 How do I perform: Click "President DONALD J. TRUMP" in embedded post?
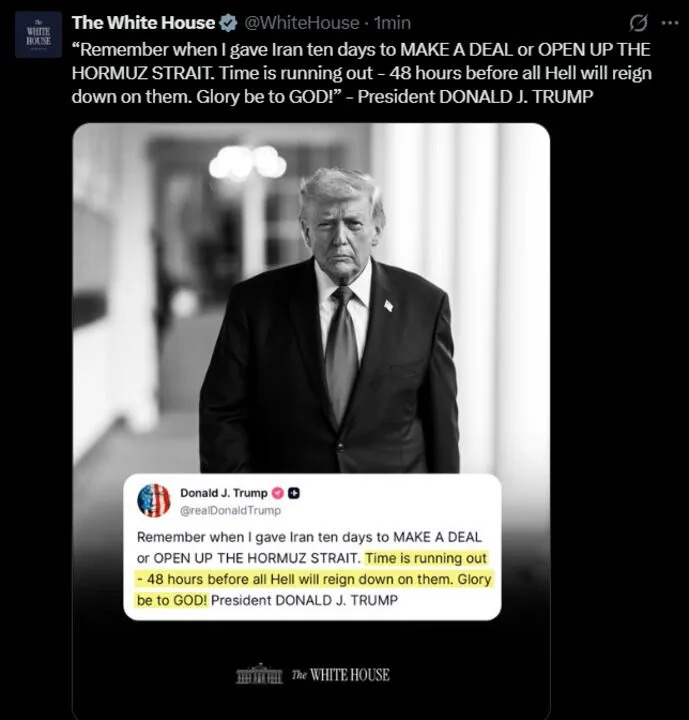click(x=305, y=601)
